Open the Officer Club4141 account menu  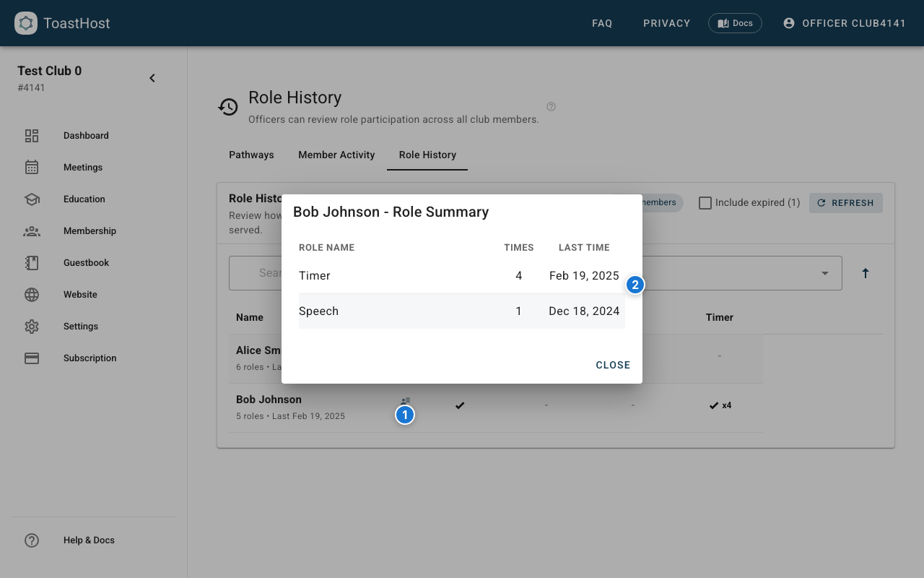click(845, 23)
